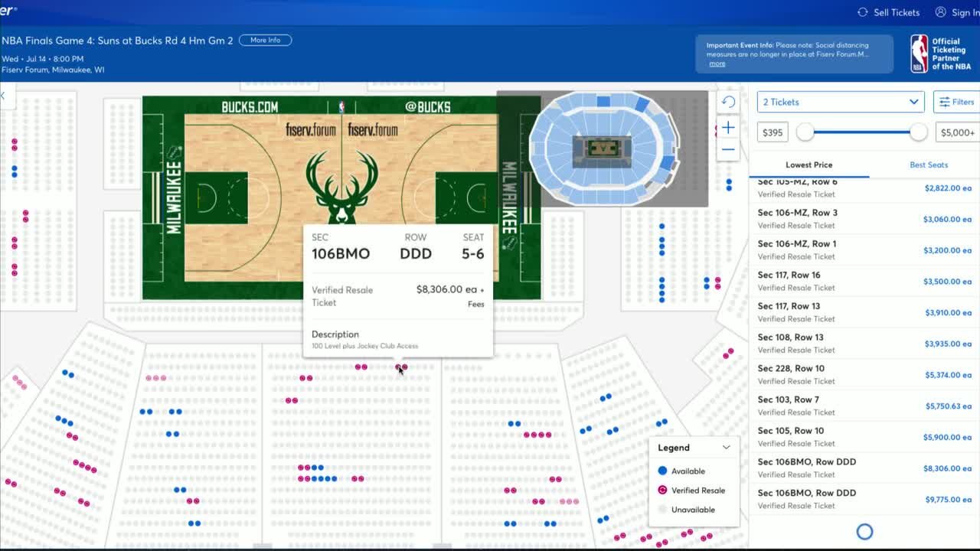Screen dimensions: 980x551
Task: Click the More Info button
Action: 265,40
